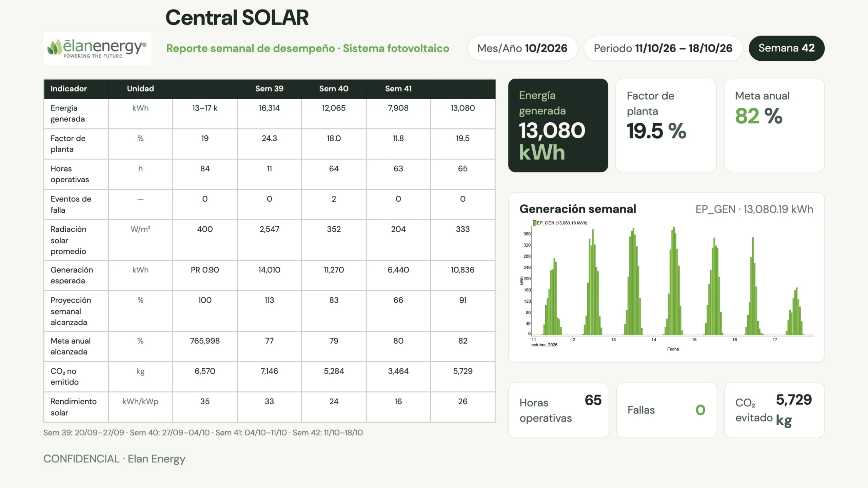Click the Periodo 11/10/26 – 18/10/26 pill
Image resolution: width=868 pixels, height=488 pixels.
point(663,48)
